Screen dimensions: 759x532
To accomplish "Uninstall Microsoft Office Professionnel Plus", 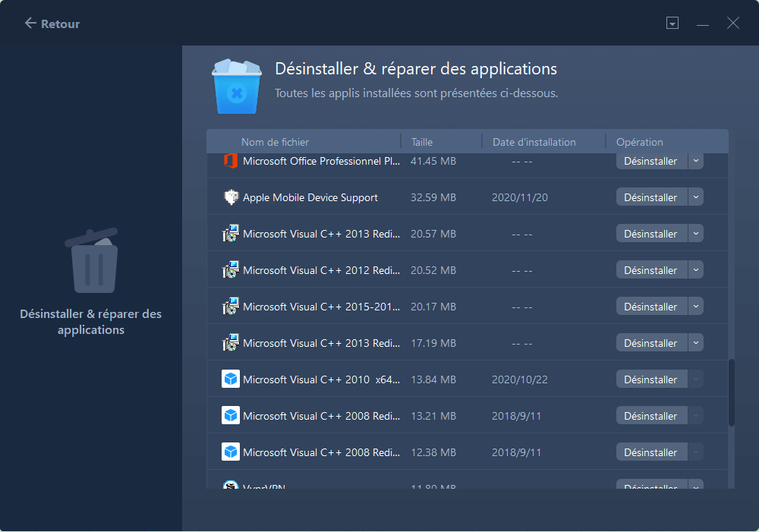I will [x=650, y=160].
